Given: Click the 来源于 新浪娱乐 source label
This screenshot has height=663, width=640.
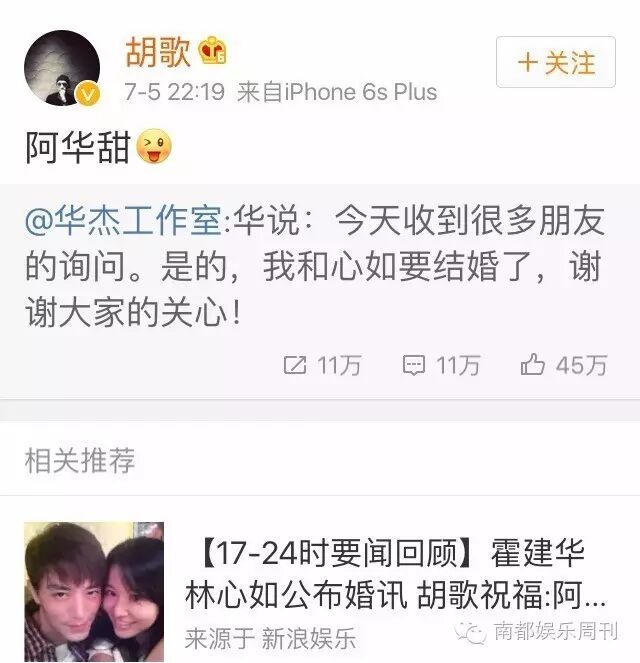Looking at the screenshot, I should [x=271, y=638].
